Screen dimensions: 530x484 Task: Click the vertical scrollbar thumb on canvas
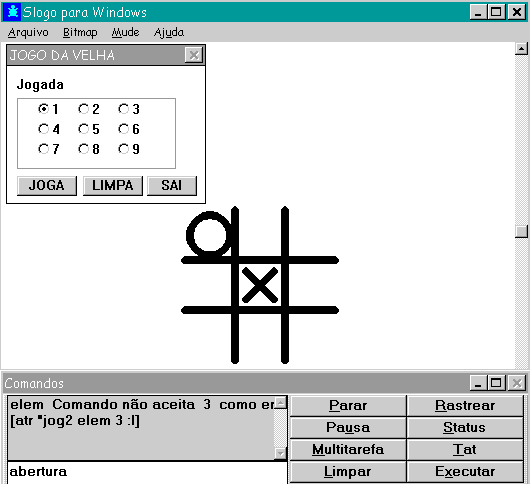522,232
